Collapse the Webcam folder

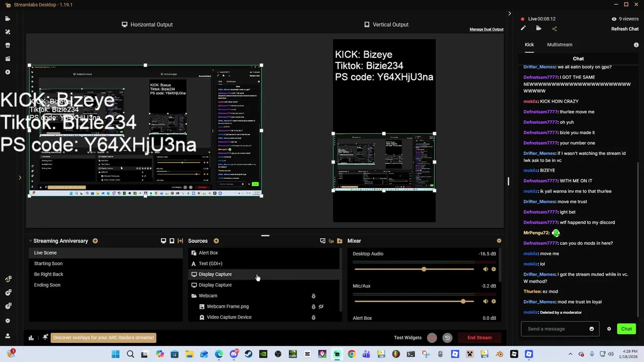point(194,296)
